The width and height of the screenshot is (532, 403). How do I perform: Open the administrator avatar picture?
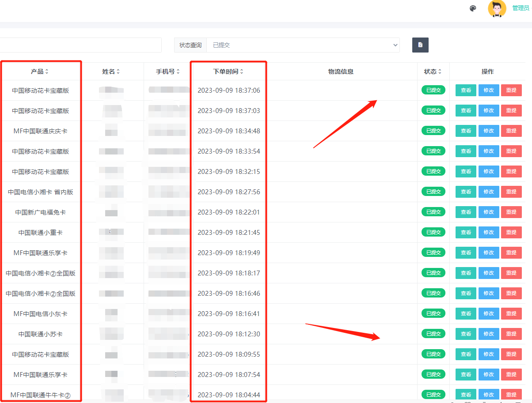click(497, 8)
